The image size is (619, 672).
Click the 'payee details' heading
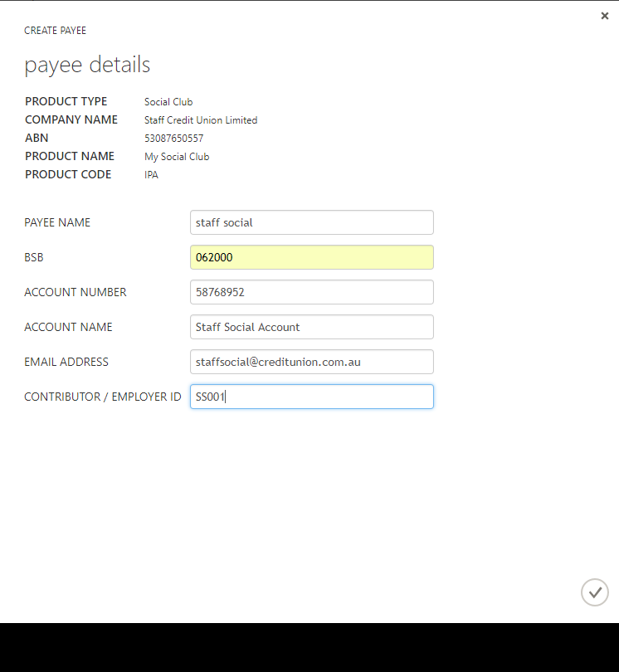87,66
